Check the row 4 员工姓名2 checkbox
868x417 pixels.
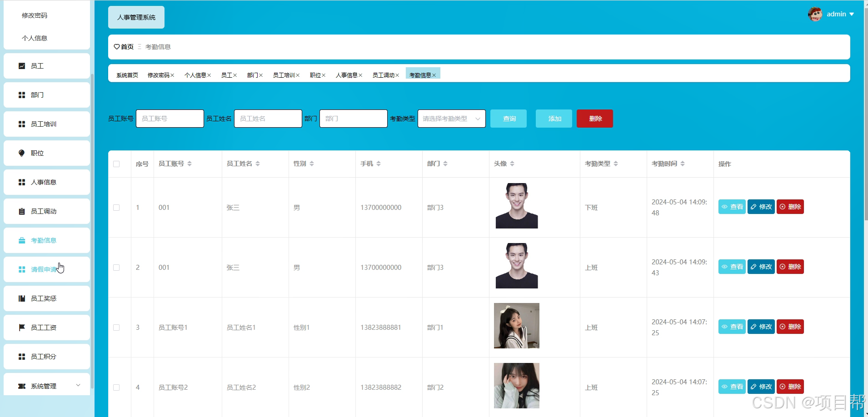[x=116, y=387]
